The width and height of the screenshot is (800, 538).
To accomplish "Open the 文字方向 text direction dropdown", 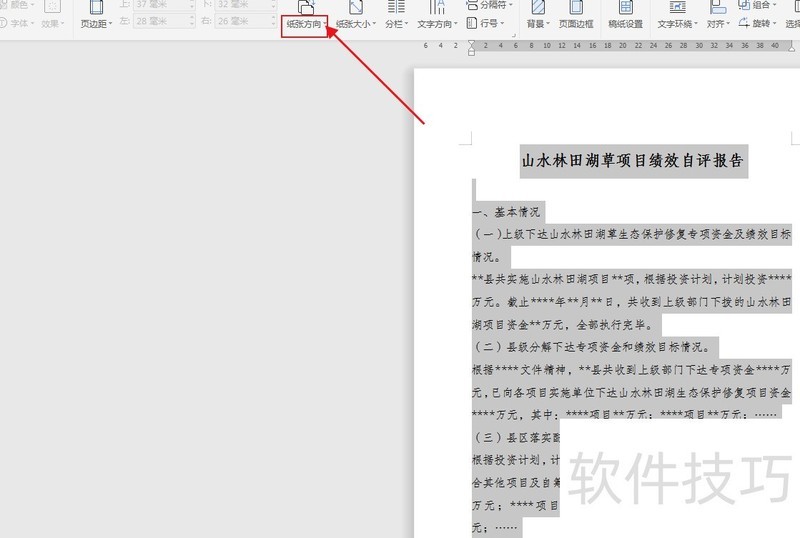I will (437, 24).
